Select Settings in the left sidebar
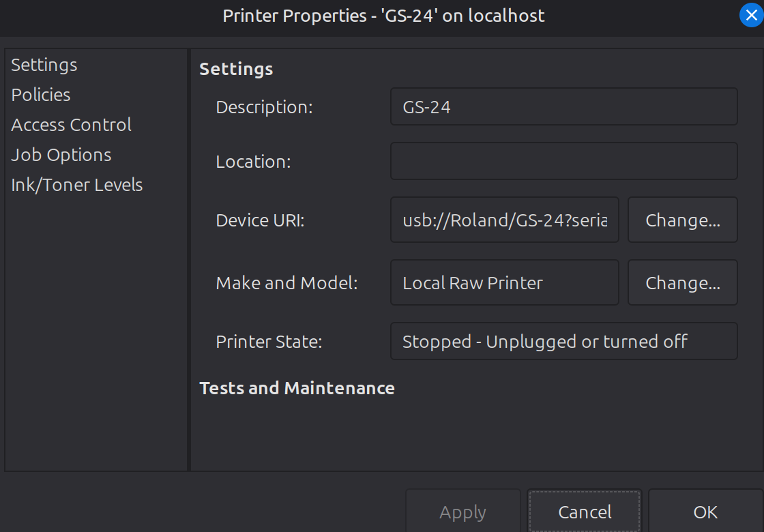 (x=44, y=65)
